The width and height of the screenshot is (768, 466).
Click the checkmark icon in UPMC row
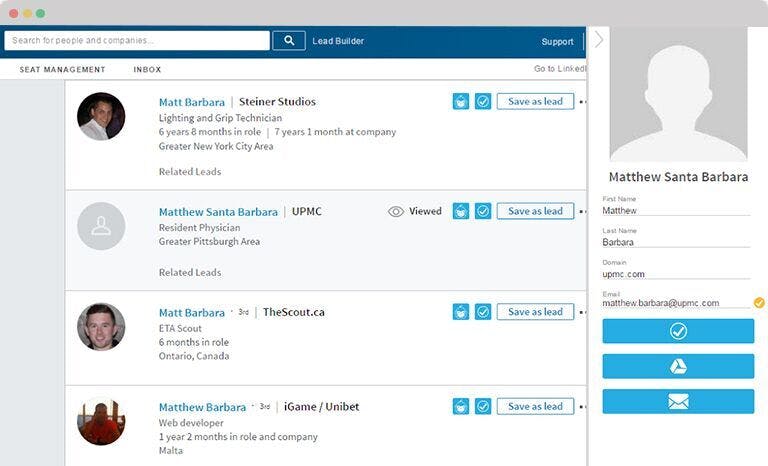click(483, 211)
